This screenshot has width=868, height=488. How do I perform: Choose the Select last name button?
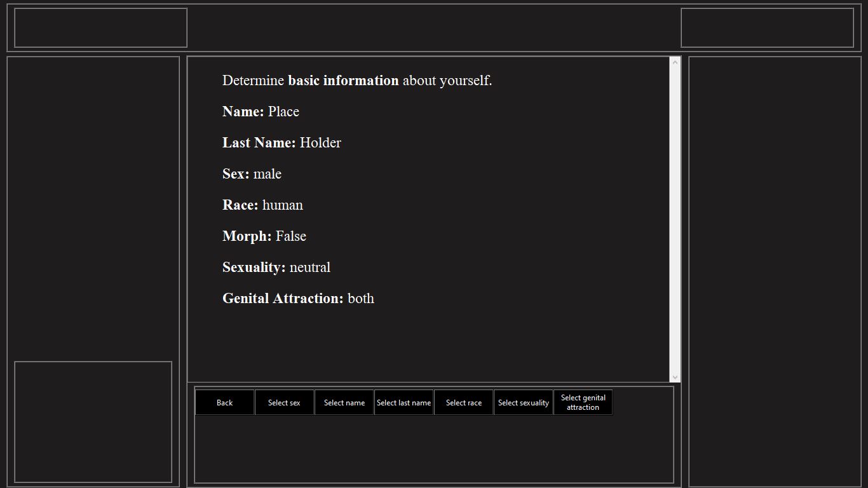click(403, 402)
